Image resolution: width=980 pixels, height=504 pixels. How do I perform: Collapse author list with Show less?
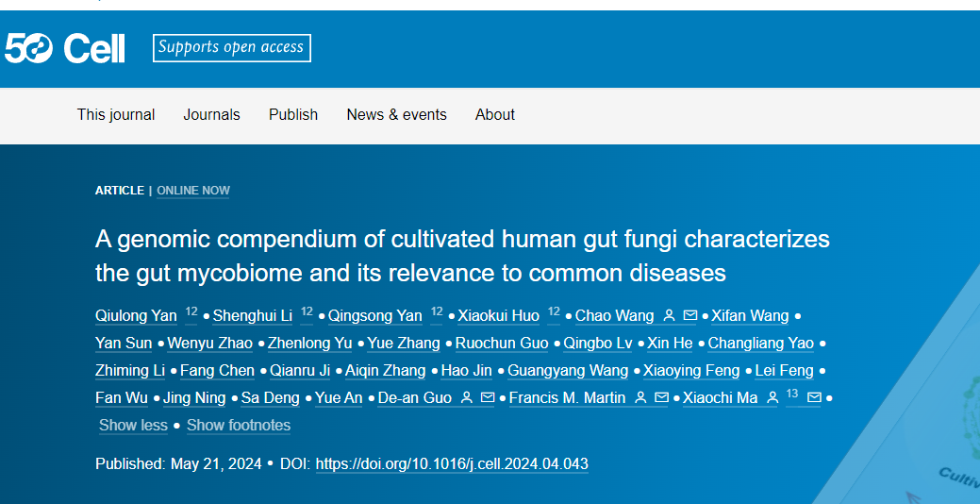click(133, 426)
